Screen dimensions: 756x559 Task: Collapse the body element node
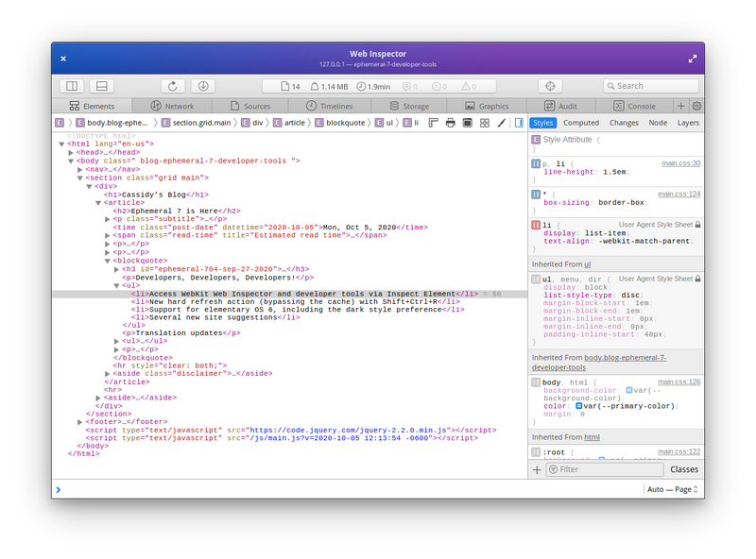[x=71, y=161]
